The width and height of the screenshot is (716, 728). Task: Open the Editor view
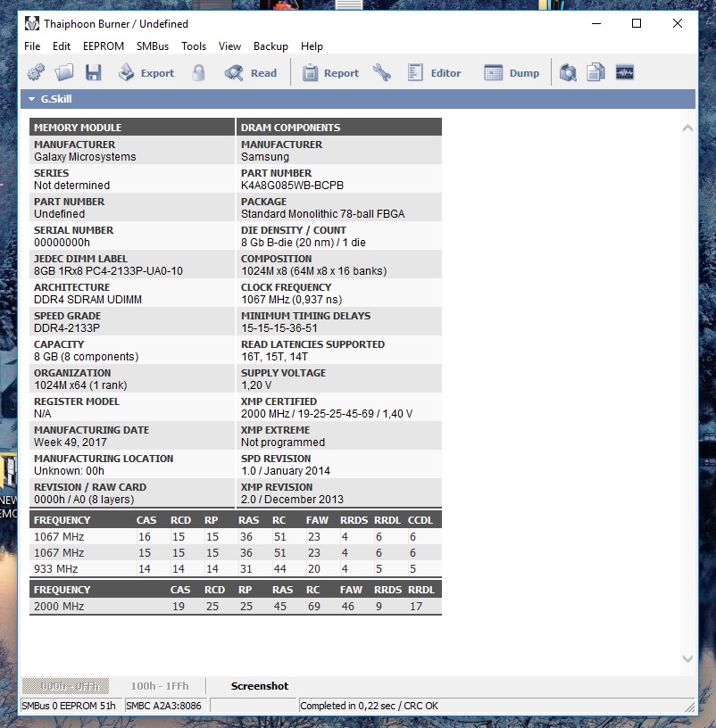click(x=435, y=72)
